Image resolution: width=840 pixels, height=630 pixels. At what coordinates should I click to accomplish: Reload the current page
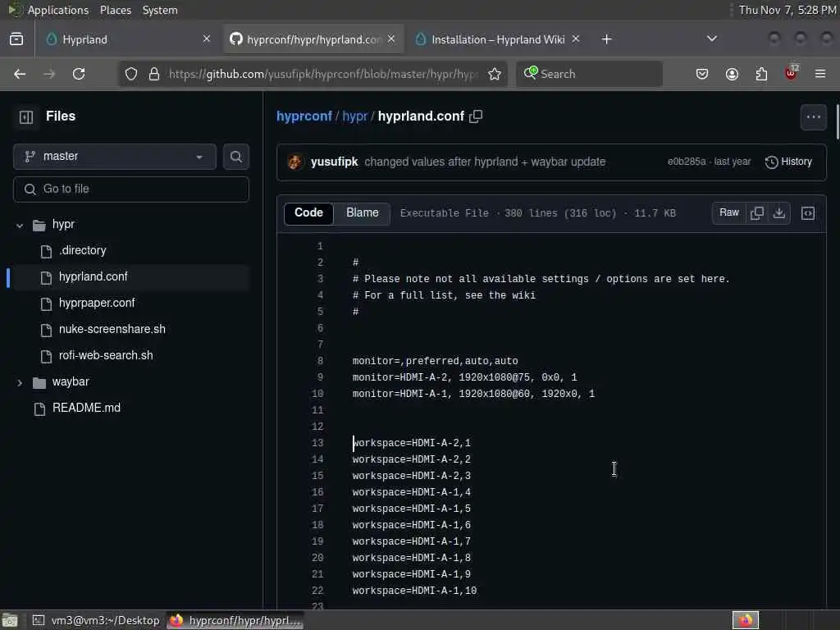[79, 74]
